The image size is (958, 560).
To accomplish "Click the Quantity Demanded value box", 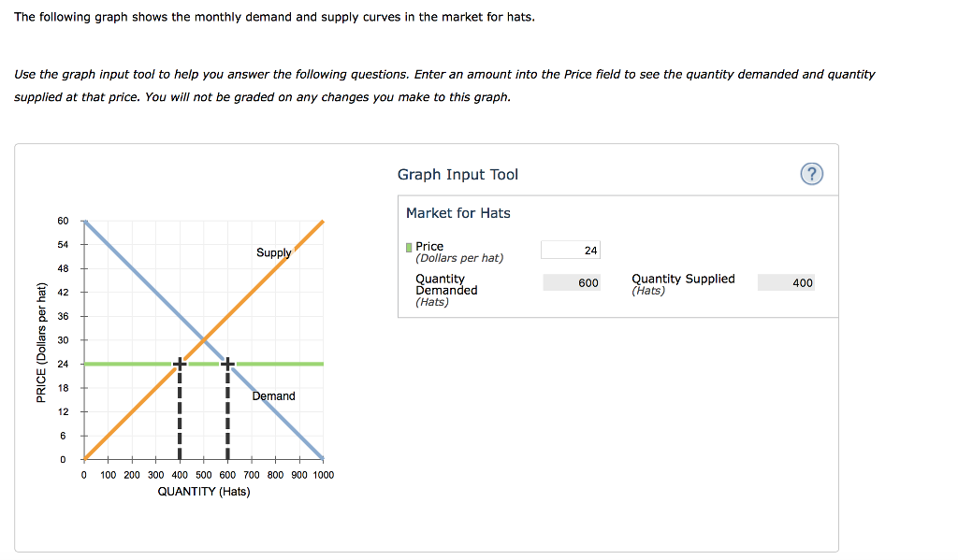I will 571,282.
